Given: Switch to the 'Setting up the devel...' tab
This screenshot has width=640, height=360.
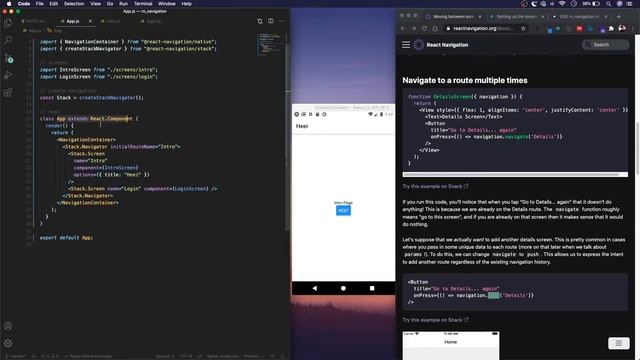Looking at the screenshot, I should [517, 17].
